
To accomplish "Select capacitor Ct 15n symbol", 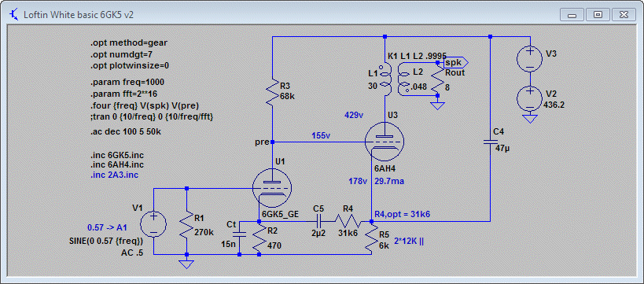I will tap(239, 234).
